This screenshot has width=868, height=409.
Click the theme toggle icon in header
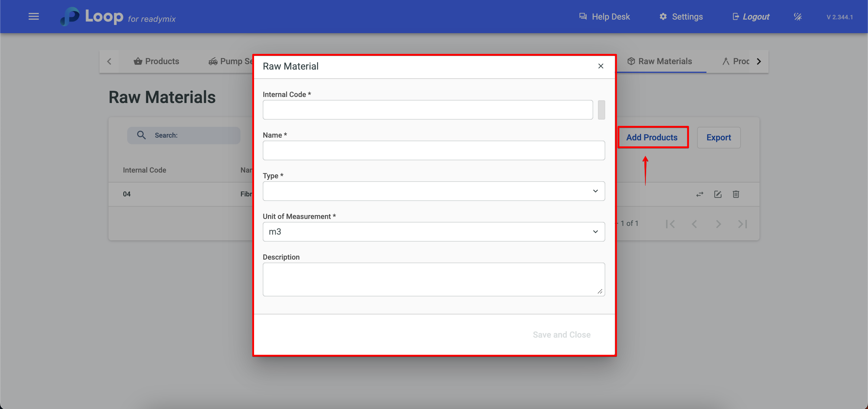(797, 17)
